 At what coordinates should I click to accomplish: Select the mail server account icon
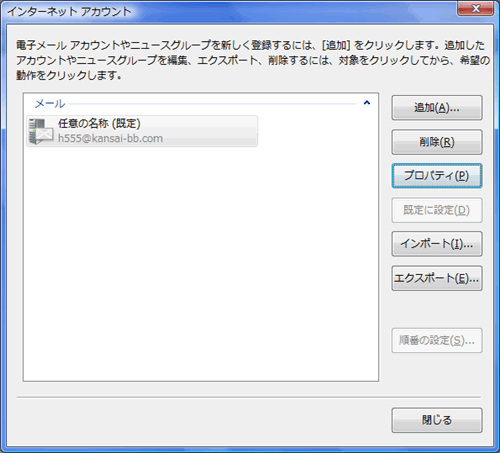coord(41,131)
